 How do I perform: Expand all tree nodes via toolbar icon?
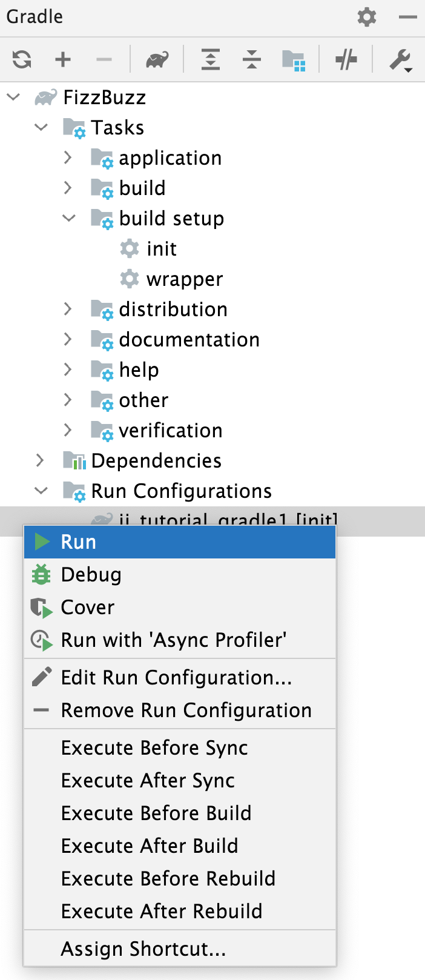click(209, 59)
